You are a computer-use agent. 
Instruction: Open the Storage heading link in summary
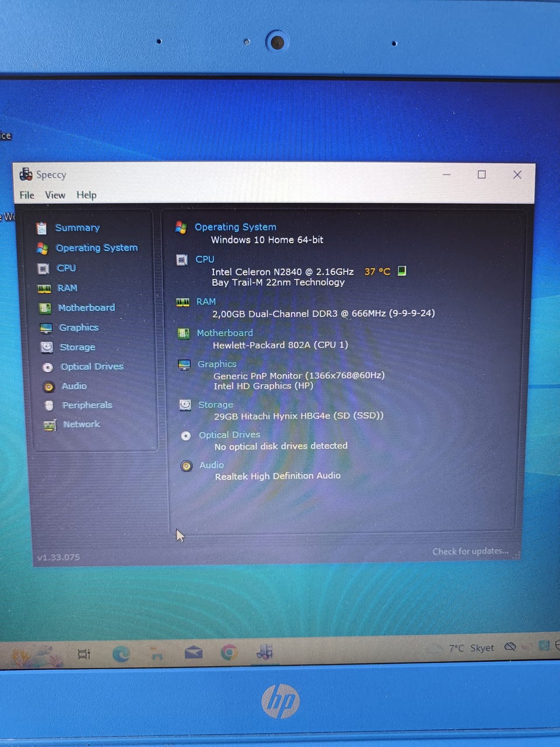coord(216,404)
